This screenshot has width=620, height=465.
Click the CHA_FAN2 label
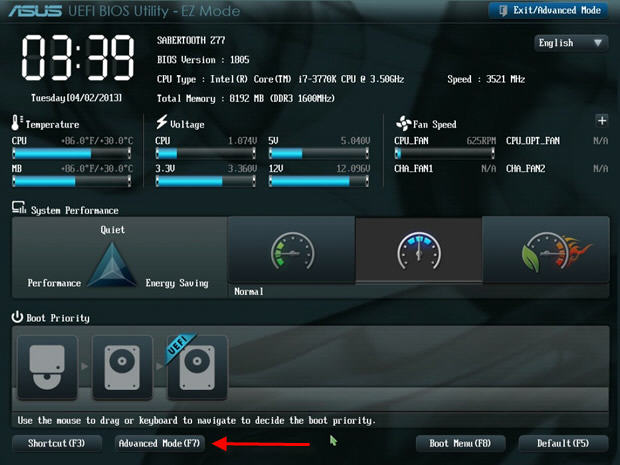click(525, 169)
